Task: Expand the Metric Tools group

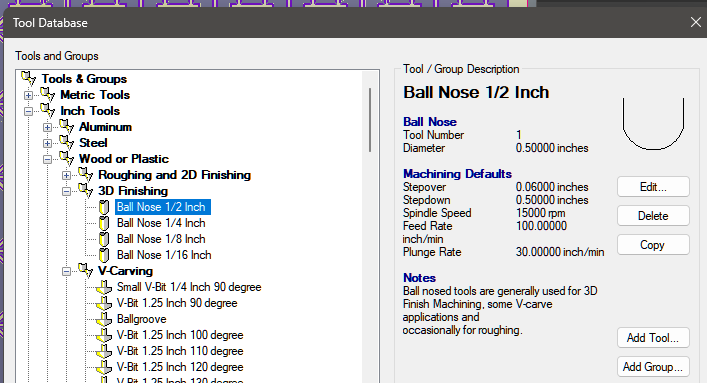Action: [28, 95]
